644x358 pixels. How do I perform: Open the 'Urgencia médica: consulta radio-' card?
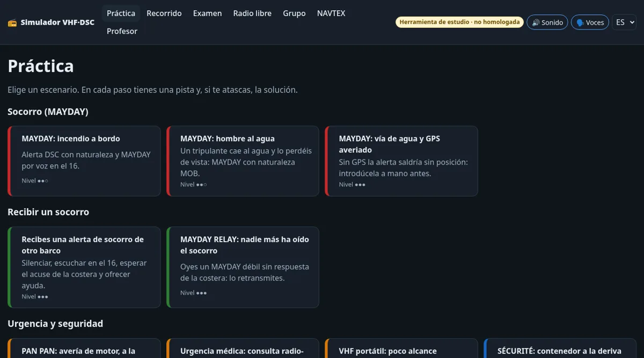click(x=243, y=348)
